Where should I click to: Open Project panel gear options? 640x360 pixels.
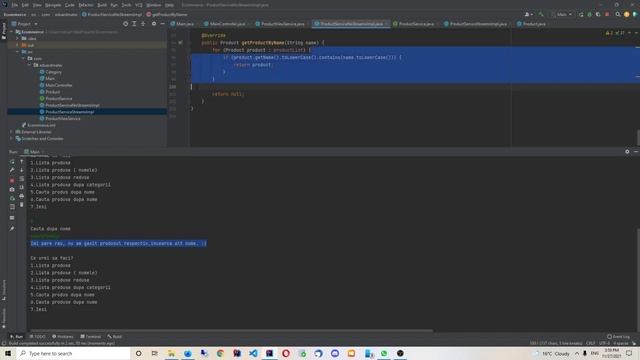(x=154, y=24)
